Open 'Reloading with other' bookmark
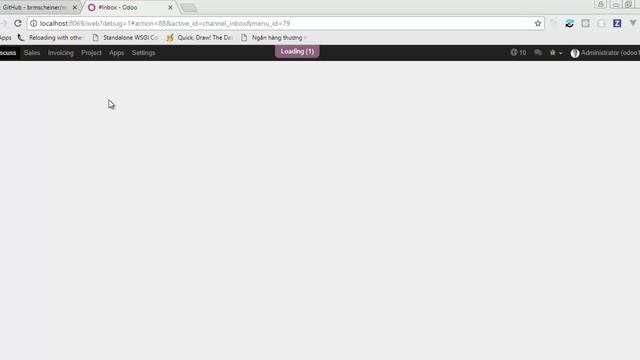Viewport: 640px width, 360px height. [49, 38]
